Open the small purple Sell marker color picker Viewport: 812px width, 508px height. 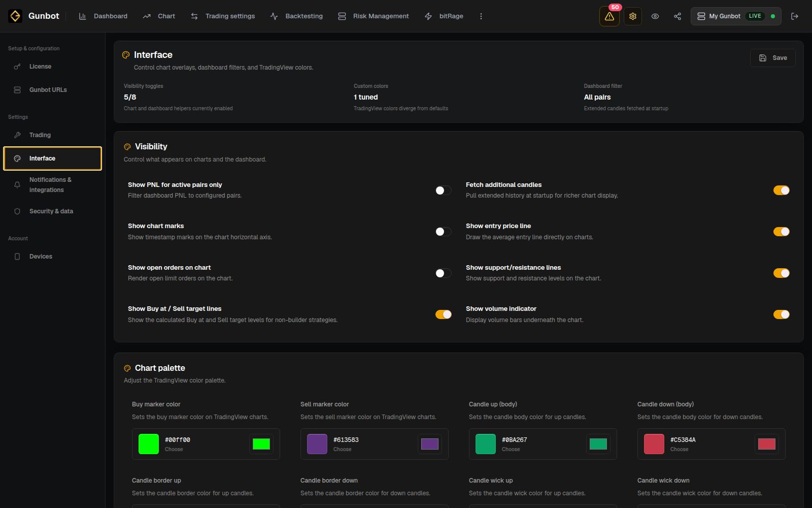(x=430, y=444)
